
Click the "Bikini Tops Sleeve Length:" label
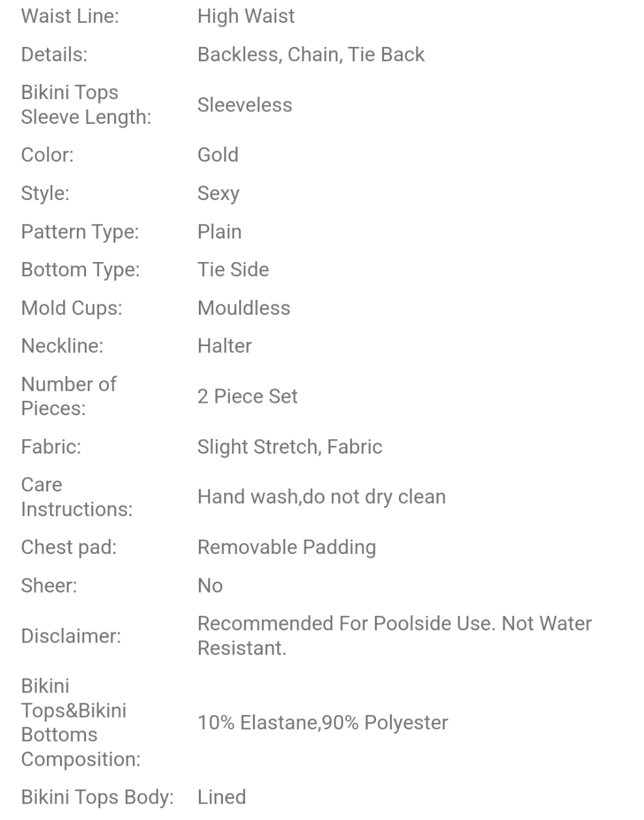click(x=85, y=105)
